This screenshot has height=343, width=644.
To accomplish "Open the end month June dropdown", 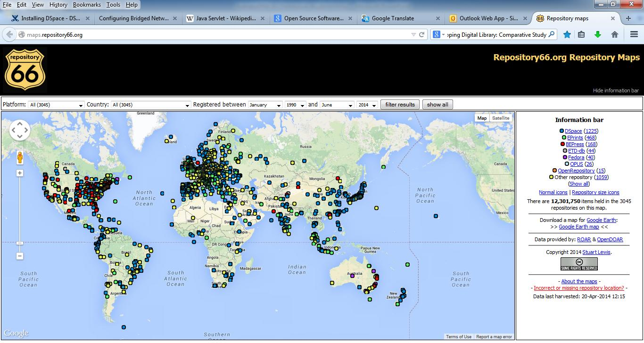I will pyautogui.click(x=337, y=105).
